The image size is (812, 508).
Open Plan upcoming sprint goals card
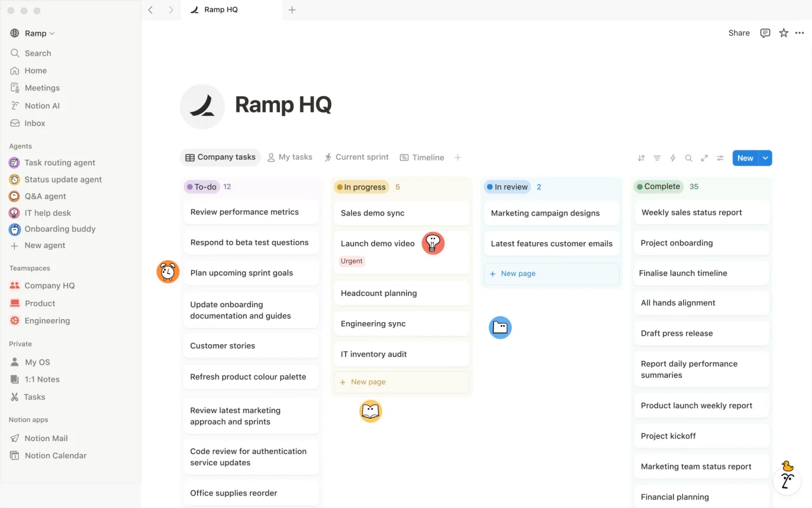coord(251,273)
